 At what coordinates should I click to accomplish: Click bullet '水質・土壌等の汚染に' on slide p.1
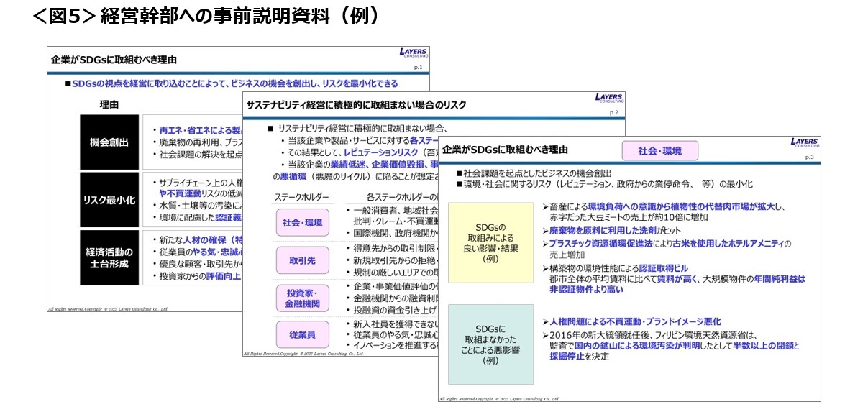point(197,205)
